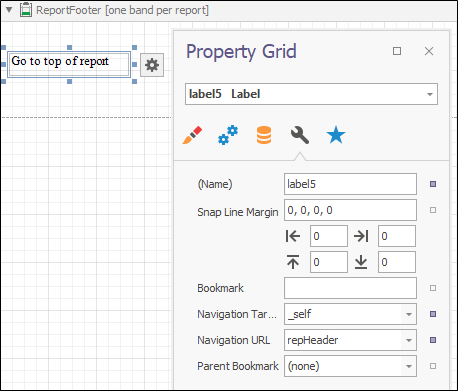Click the Bookmark text field

350,288
